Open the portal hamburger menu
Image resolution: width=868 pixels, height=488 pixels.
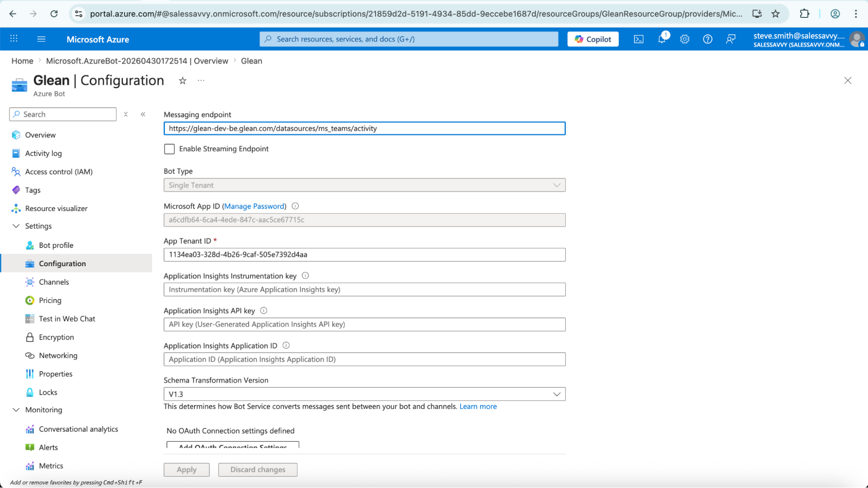point(41,39)
